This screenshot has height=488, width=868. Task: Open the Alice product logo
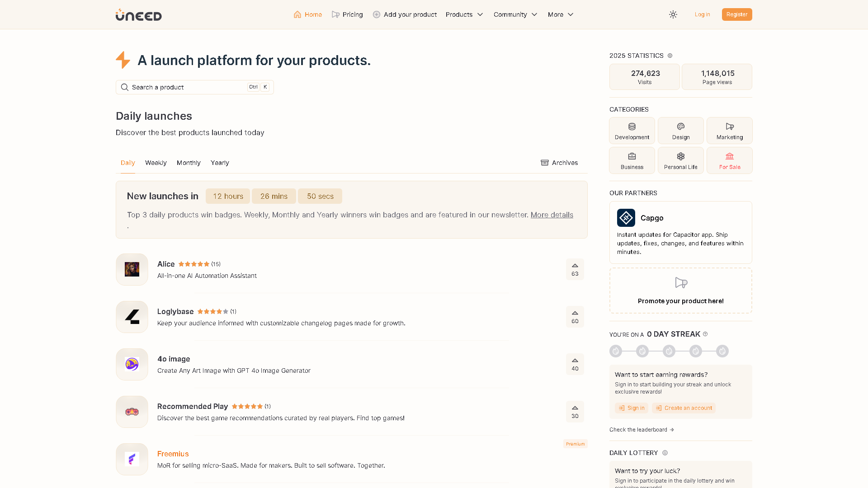click(x=132, y=269)
